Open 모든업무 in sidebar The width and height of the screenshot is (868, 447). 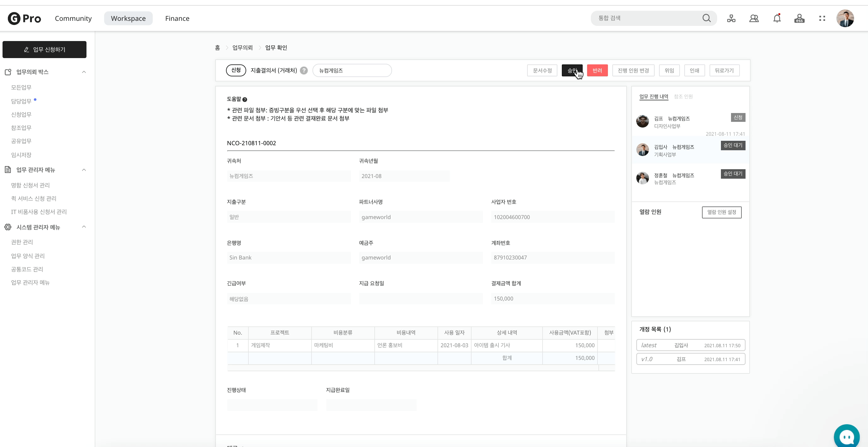click(x=21, y=87)
